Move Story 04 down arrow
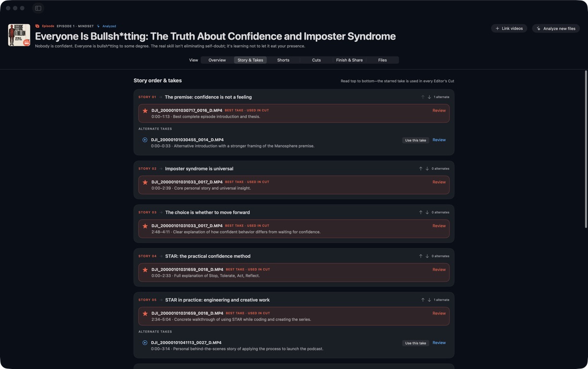The width and height of the screenshot is (588, 369). (427, 256)
